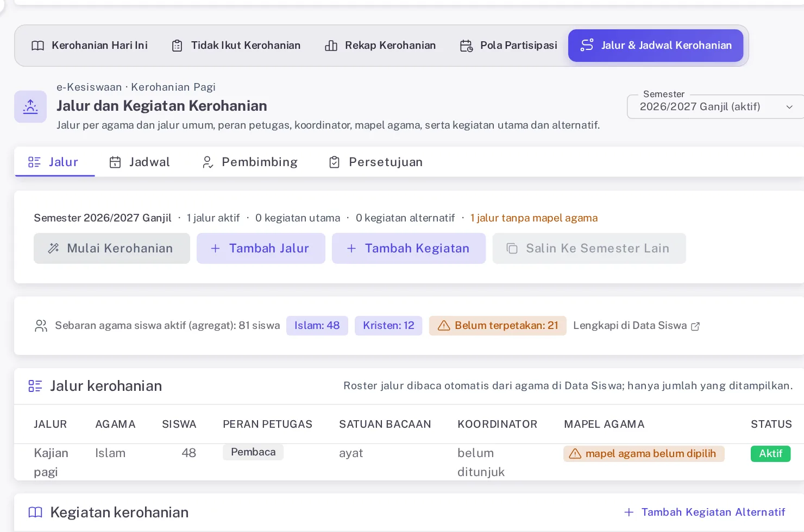804x532 pixels.
Task: Click the warning triangle in Belum terpetakan badge
Action: (444, 326)
